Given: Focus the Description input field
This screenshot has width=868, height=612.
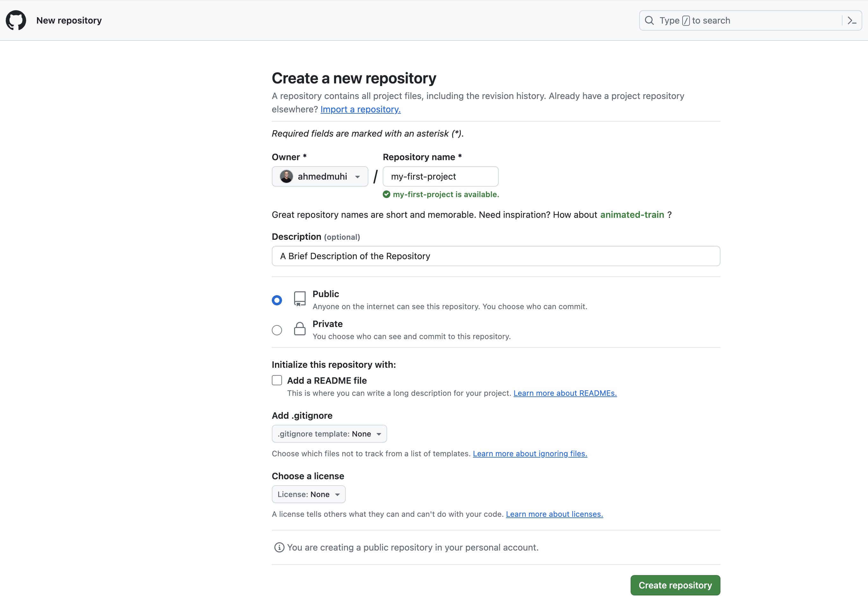Looking at the screenshot, I should pyautogui.click(x=496, y=256).
